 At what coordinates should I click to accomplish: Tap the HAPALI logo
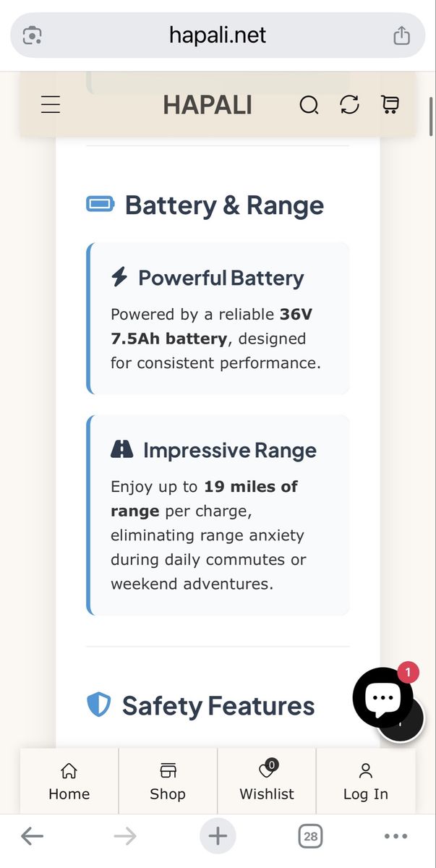pos(208,106)
